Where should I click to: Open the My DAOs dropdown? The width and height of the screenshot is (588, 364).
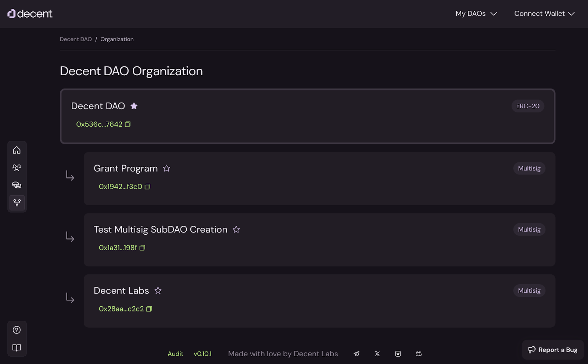click(x=476, y=14)
